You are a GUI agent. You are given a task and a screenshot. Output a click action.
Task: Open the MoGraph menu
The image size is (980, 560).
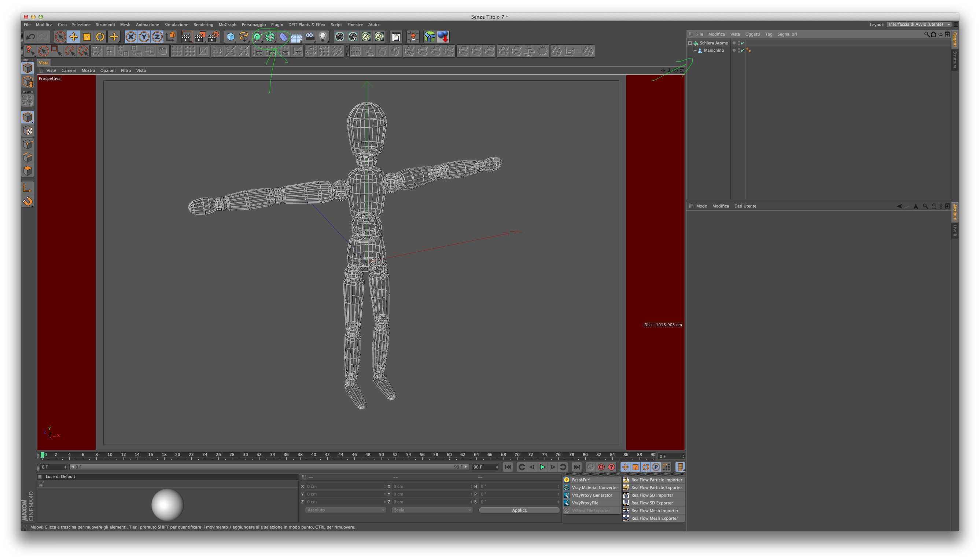pyautogui.click(x=227, y=25)
